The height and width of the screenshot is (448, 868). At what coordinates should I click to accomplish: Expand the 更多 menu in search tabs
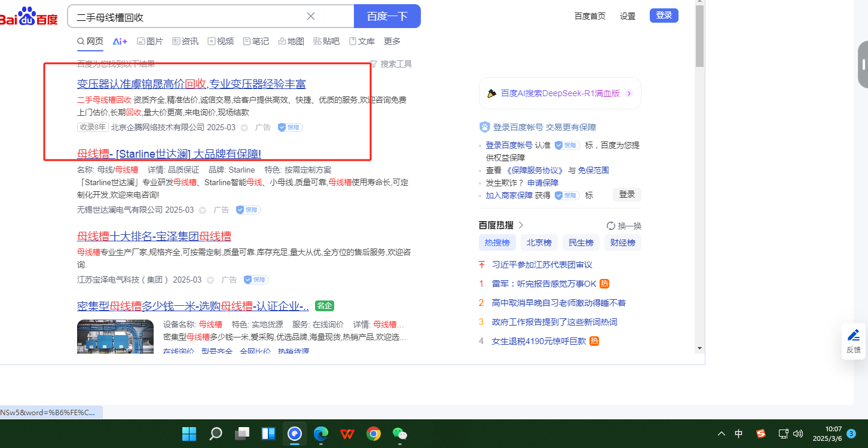pos(392,41)
